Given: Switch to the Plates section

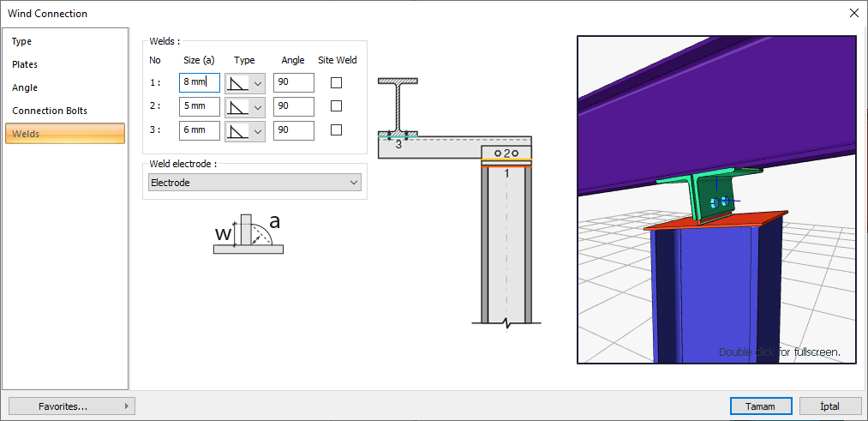Looking at the screenshot, I should click(x=25, y=64).
